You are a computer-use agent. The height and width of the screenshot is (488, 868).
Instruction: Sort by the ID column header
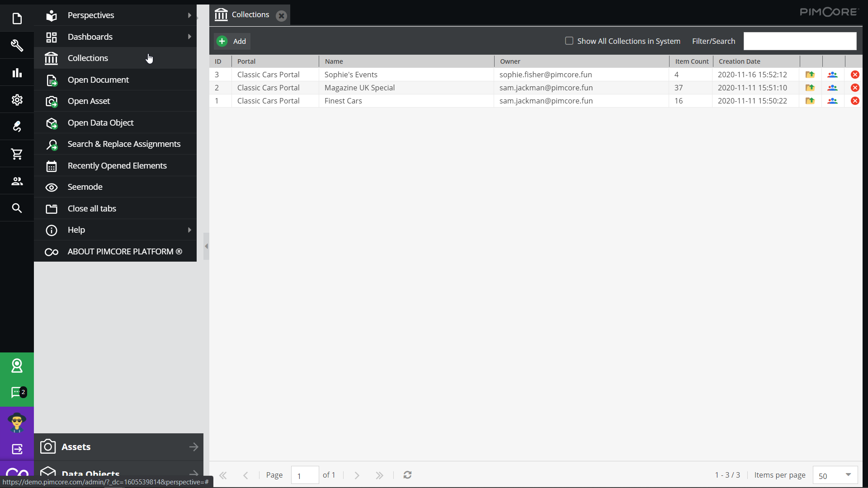[220, 61]
